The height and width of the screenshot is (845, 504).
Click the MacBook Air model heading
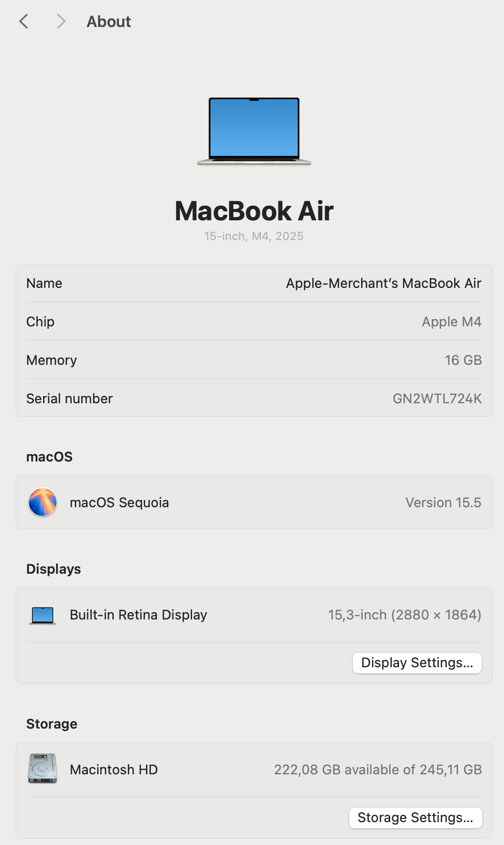254,211
